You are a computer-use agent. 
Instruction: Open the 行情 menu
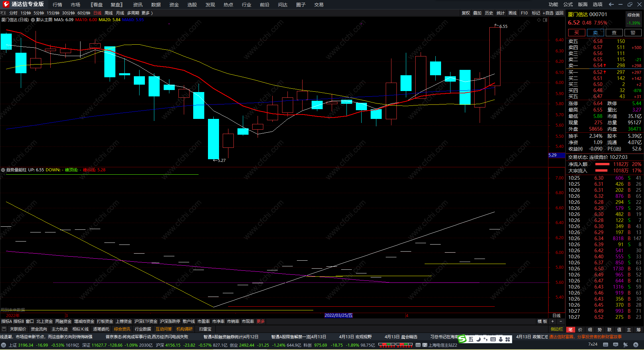pos(57,5)
